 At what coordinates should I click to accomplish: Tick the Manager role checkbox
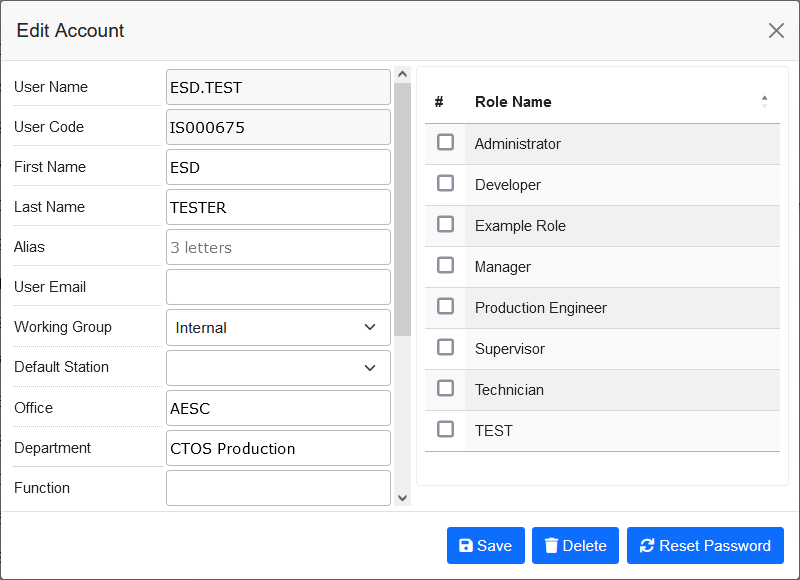tap(446, 266)
